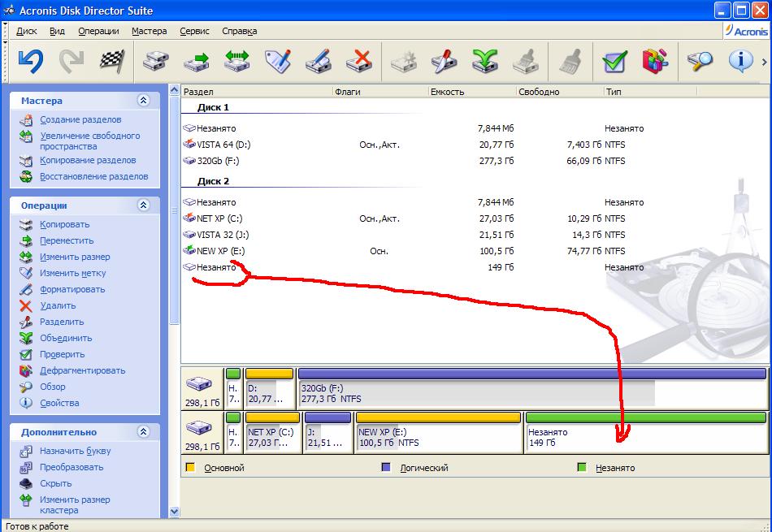Click the icon beside Дефрагментировать in sidebar

[26, 370]
